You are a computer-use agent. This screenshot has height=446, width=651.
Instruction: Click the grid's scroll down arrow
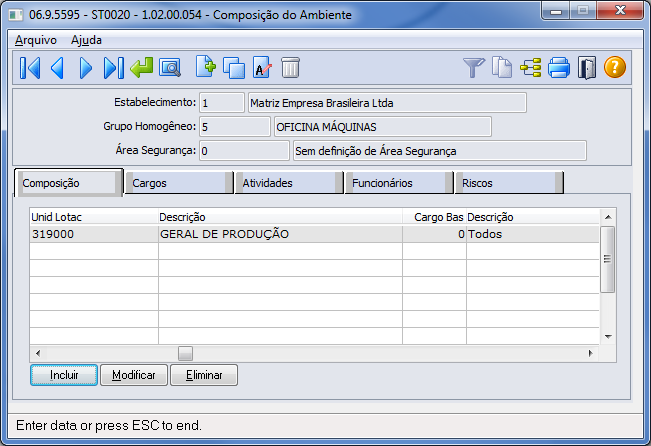point(608,337)
